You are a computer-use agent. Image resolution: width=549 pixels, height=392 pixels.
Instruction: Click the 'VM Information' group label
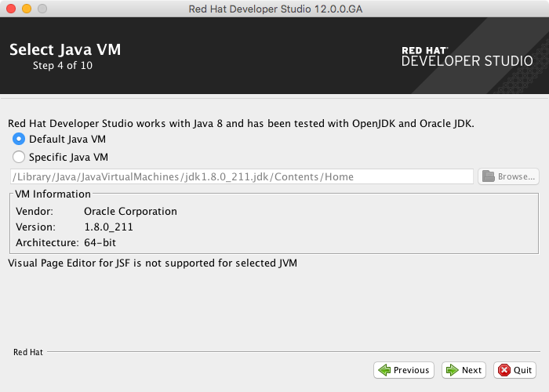pyautogui.click(x=53, y=194)
